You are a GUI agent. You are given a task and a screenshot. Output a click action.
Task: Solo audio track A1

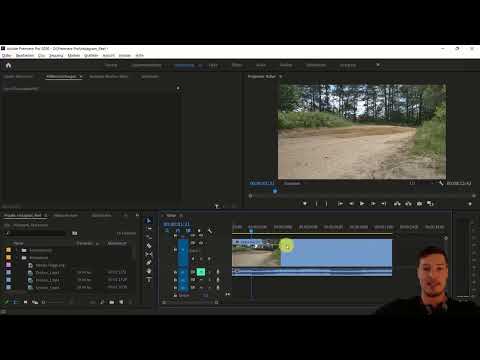tap(209, 272)
